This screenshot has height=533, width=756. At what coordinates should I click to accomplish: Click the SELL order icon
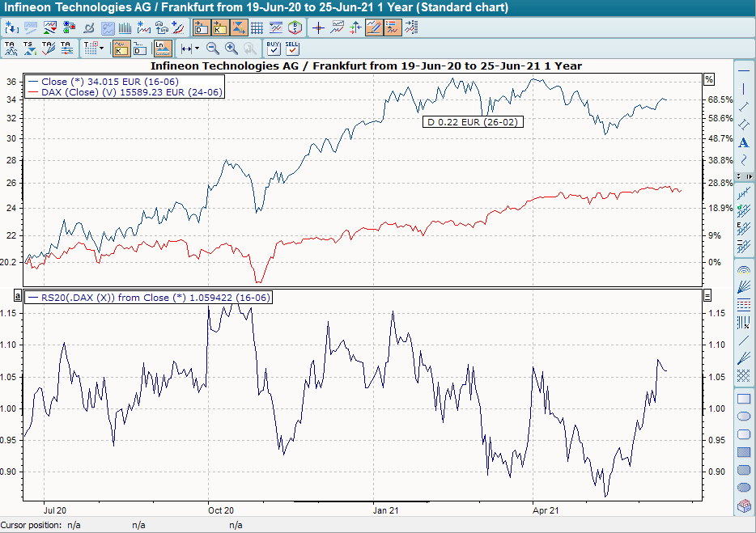[x=292, y=49]
